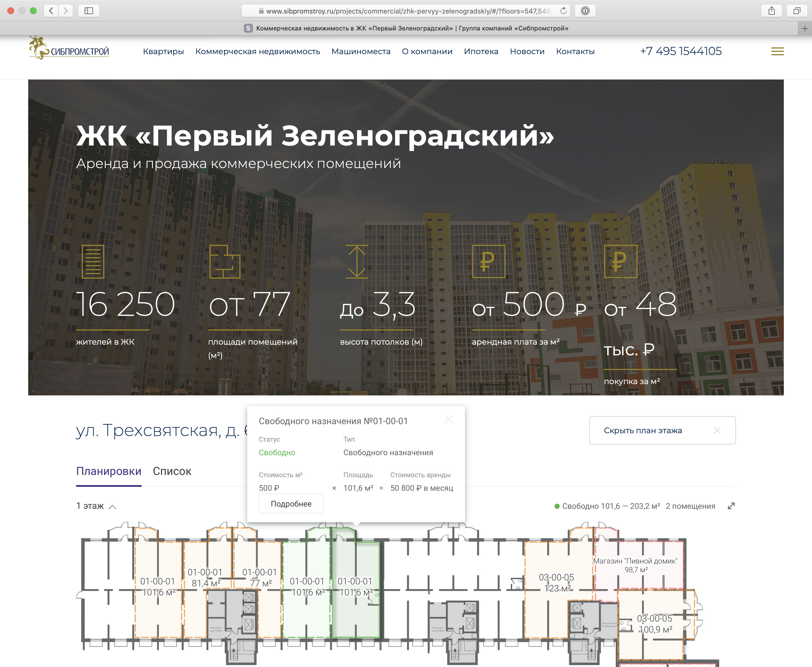Collapse the 1 этаж chevron
This screenshot has height=667, width=812.
(x=112, y=507)
